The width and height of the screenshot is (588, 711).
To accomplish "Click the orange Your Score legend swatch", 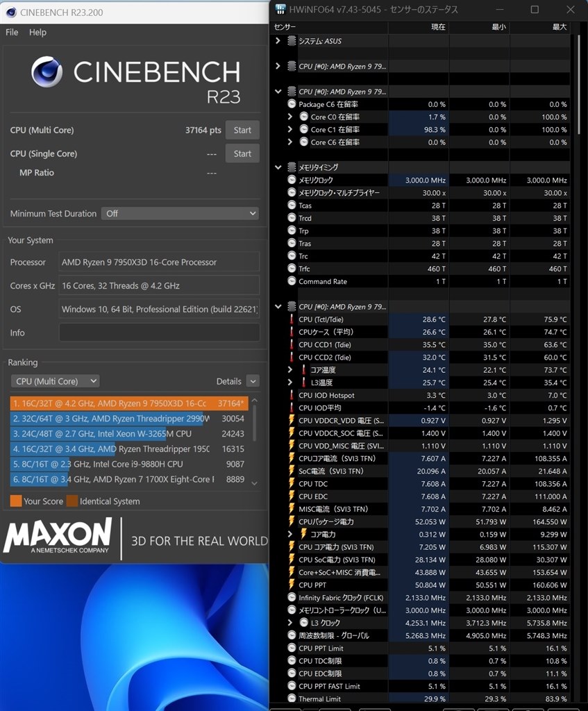I will 16,501.
